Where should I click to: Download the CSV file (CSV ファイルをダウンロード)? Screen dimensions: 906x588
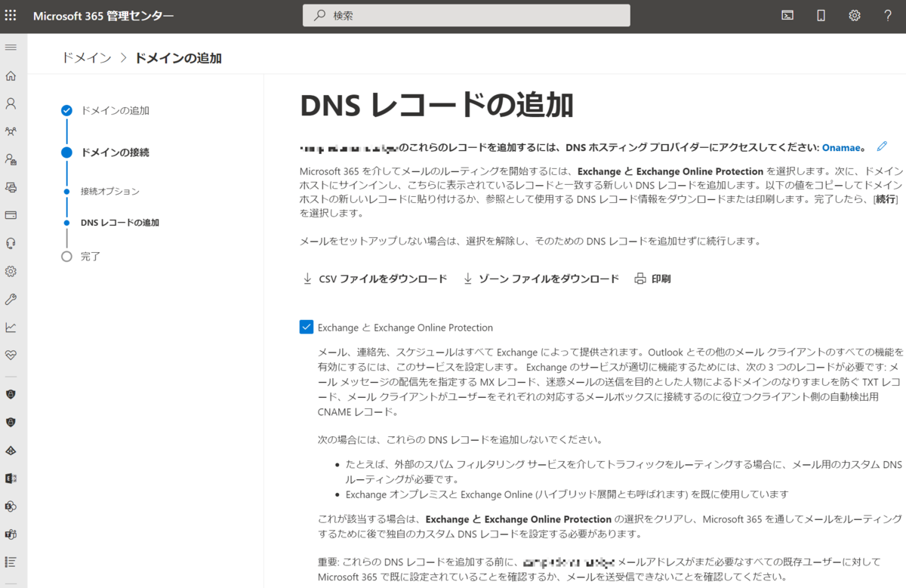374,279
